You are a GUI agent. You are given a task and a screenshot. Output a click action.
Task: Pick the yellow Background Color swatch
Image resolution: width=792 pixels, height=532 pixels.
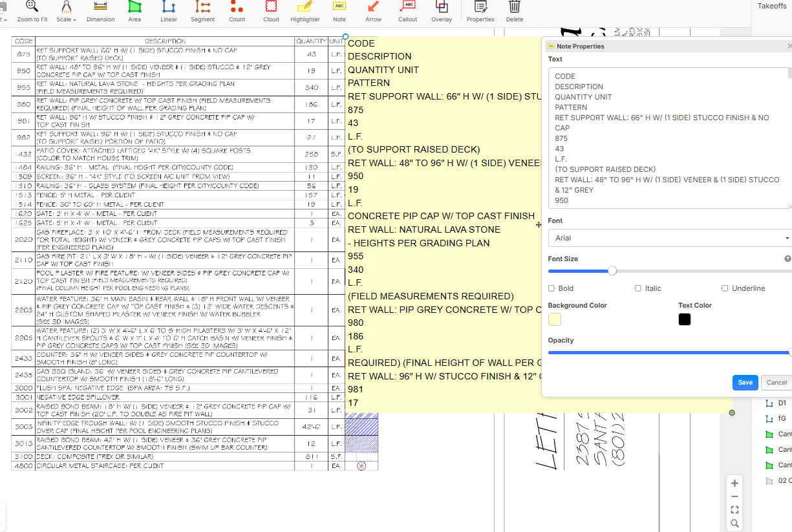555,319
